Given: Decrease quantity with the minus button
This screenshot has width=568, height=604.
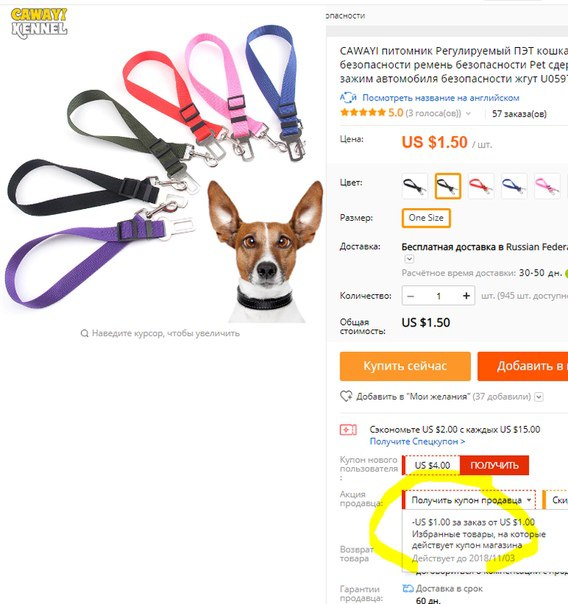Looking at the screenshot, I should tap(411, 296).
